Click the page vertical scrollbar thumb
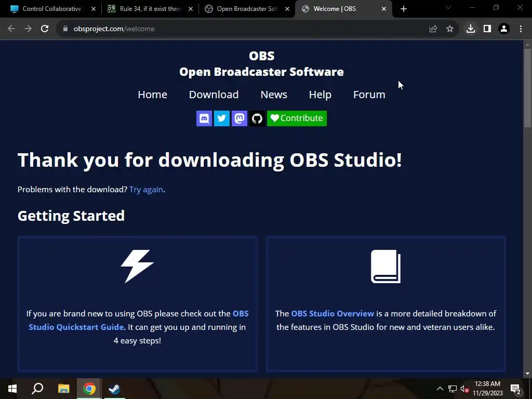The image size is (532, 399). click(x=527, y=88)
